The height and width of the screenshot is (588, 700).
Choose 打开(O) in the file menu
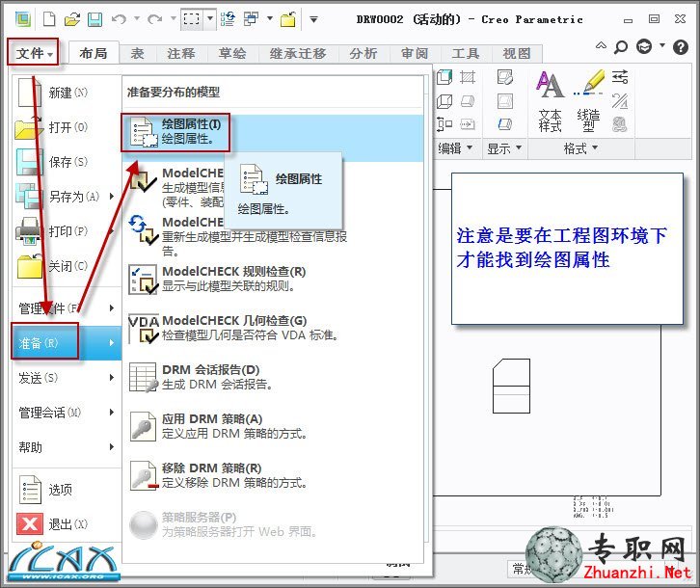click(x=67, y=127)
